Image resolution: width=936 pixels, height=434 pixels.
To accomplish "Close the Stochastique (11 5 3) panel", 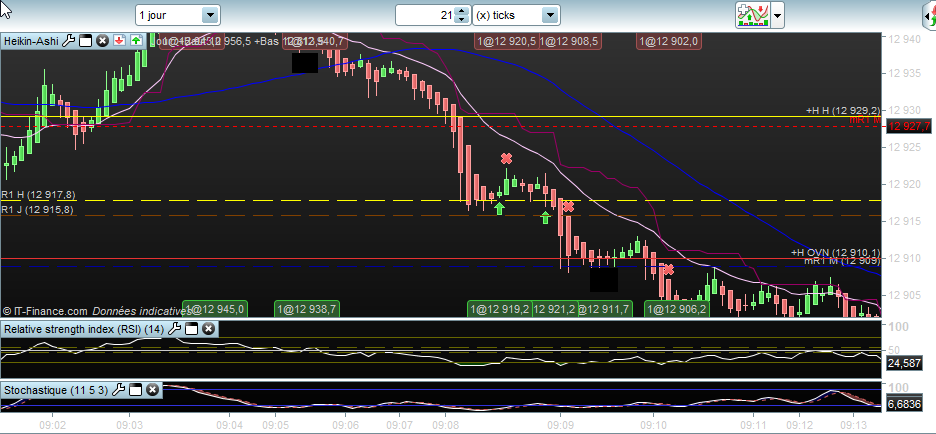I will pos(152,390).
